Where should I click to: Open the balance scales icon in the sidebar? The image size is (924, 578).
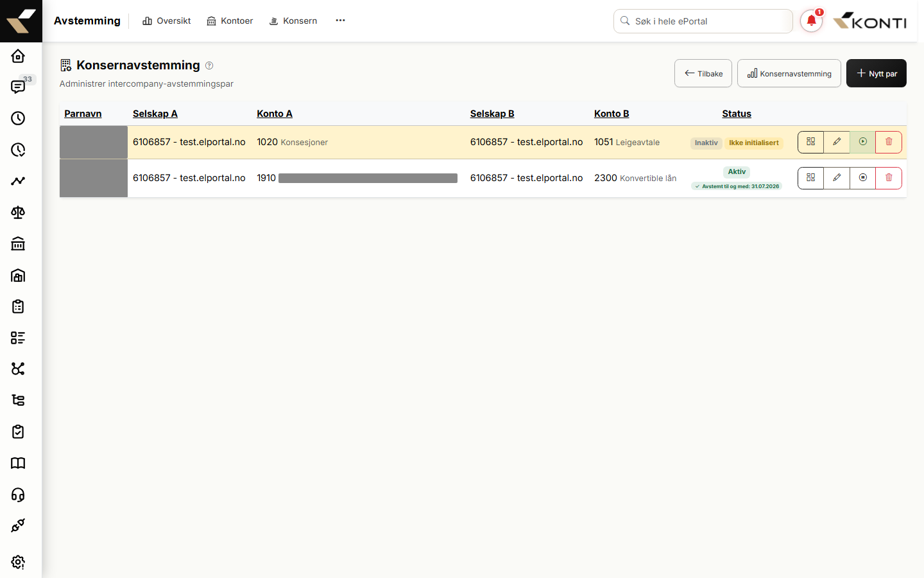[x=18, y=213]
